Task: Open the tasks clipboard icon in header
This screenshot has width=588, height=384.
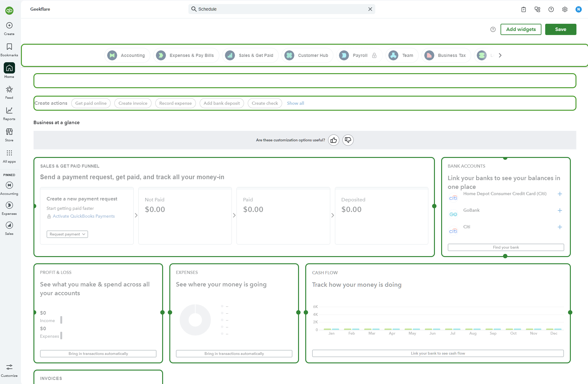Action: [524, 9]
